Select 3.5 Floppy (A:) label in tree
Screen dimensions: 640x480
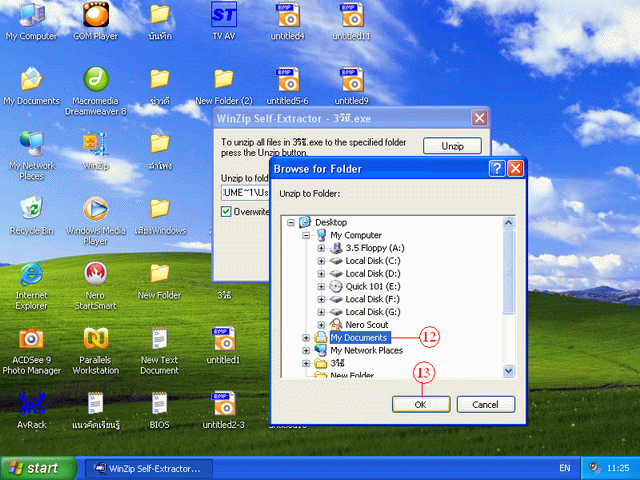[x=375, y=248]
